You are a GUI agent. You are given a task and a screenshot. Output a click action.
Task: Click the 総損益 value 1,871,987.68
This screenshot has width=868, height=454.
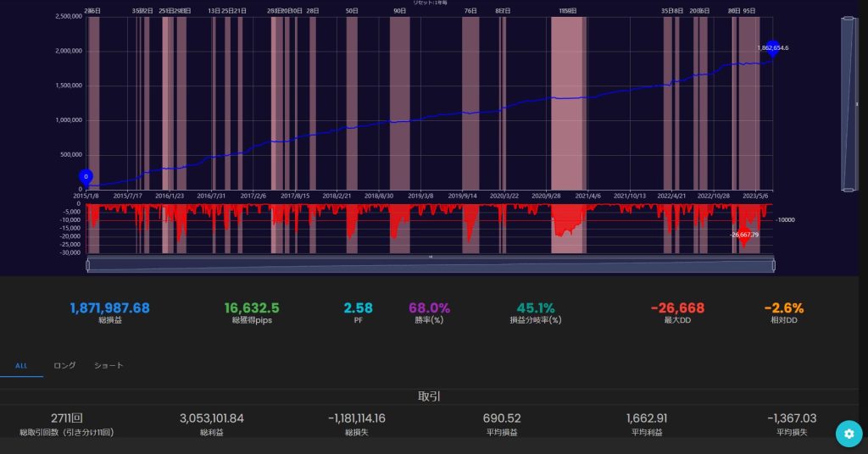tap(109, 308)
